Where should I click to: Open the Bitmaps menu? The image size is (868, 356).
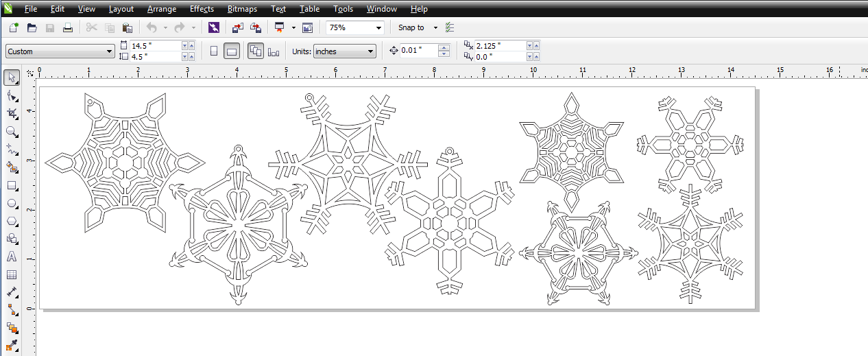[243, 9]
